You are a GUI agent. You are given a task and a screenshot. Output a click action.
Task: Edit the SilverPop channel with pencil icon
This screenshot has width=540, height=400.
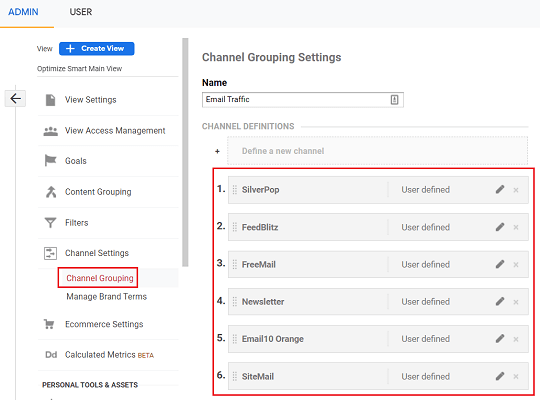tap(500, 189)
